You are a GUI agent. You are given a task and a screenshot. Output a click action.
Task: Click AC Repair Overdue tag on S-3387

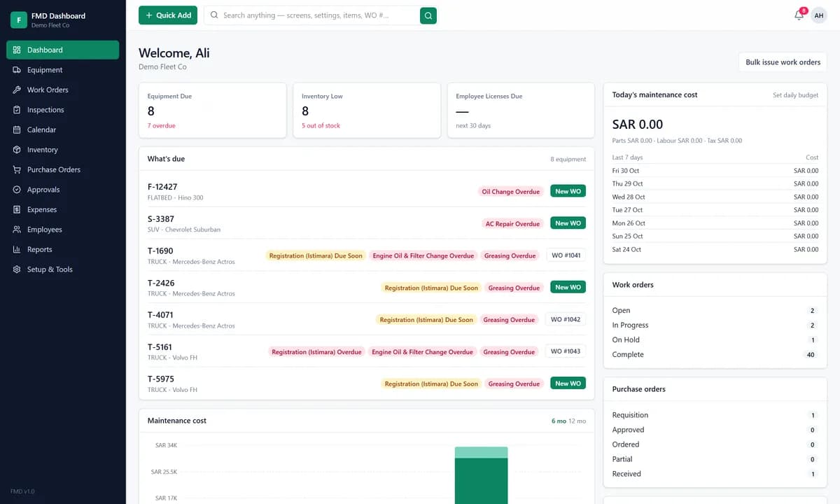[513, 224]
